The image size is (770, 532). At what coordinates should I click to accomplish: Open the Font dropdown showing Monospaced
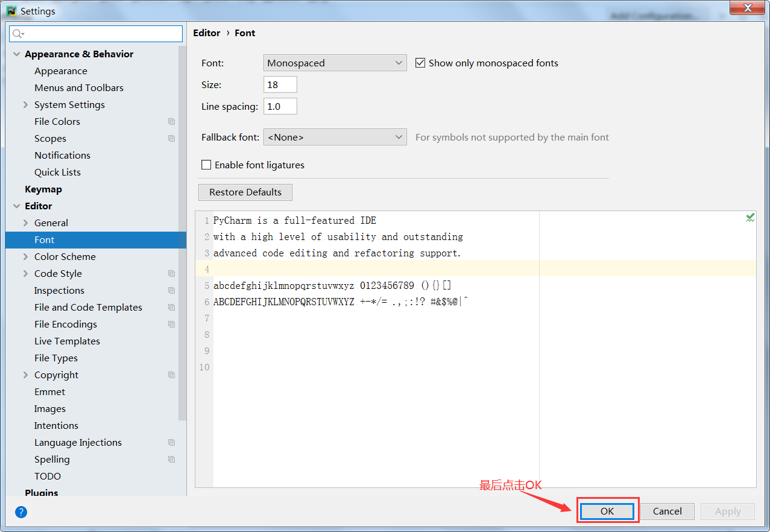(x=335, y=63)
